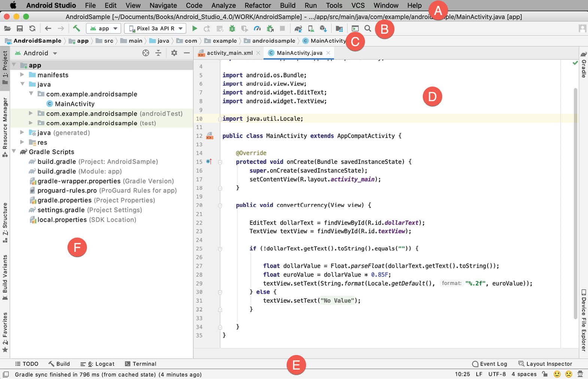Screen dimensions: 588x379
Task: Open the SDK Manager icon
Action: (x=324, y=28)
